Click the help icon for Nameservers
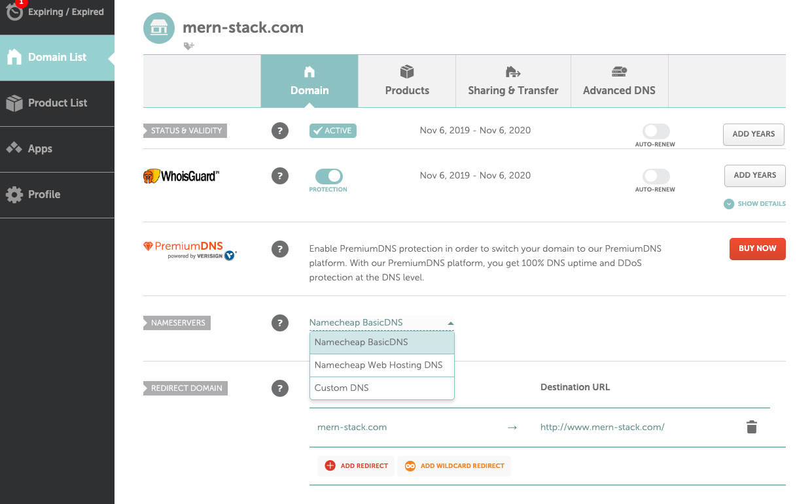The height and width of the screenshot is (504, 812). [x=280, y=323]
